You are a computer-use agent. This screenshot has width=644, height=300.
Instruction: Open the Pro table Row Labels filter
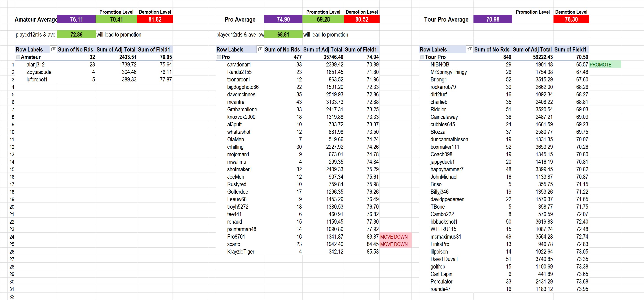pyautogui.click(x=260, y=49)
